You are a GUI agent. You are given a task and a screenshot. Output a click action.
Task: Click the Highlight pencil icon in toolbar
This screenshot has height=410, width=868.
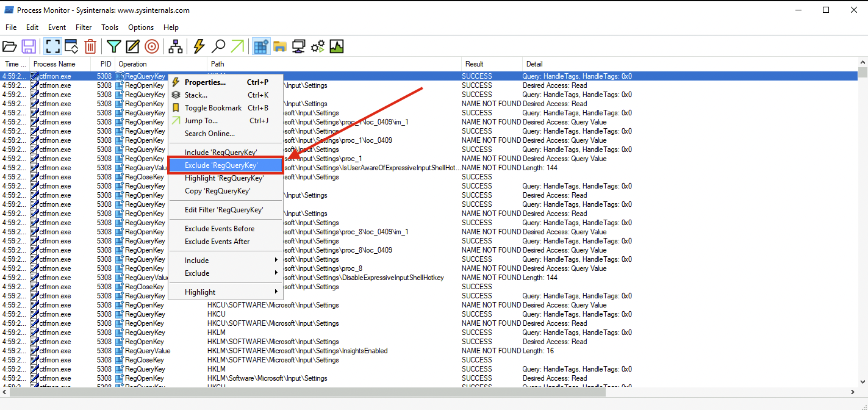coord(132,46)
